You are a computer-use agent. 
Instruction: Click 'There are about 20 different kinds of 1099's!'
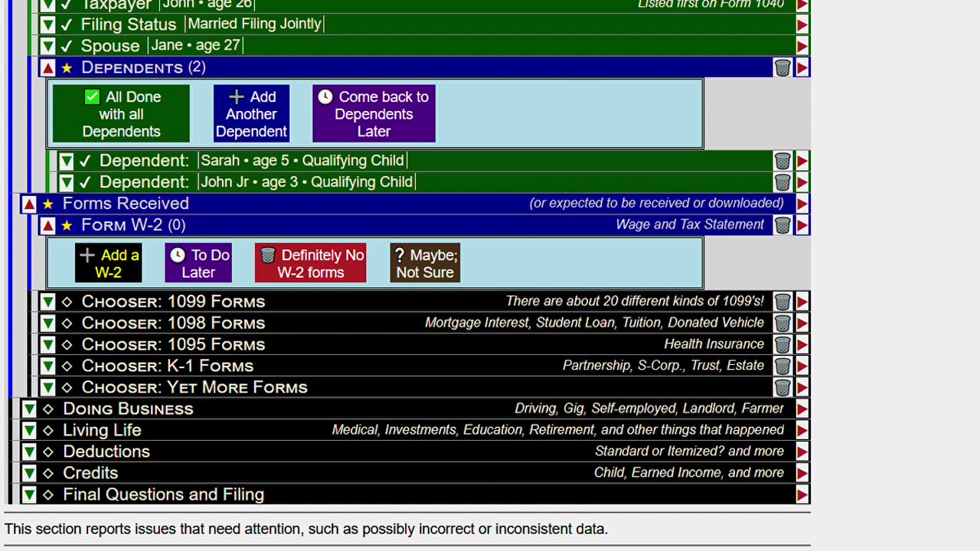635,301
